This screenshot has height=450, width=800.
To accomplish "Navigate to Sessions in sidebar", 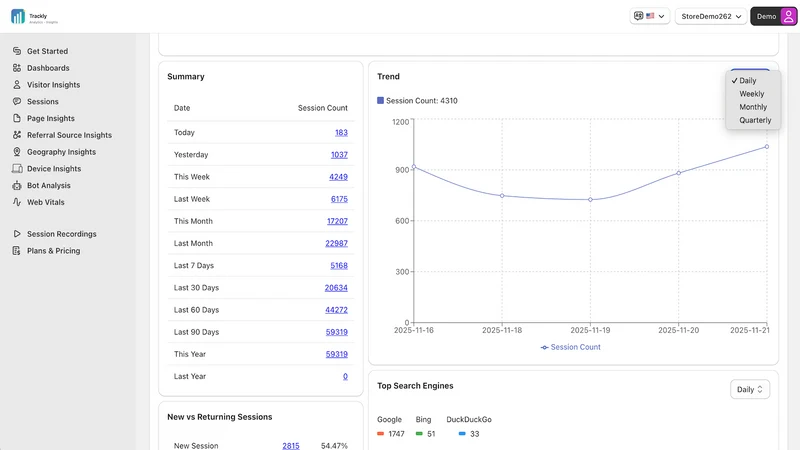I will click(x=43, y=102).
